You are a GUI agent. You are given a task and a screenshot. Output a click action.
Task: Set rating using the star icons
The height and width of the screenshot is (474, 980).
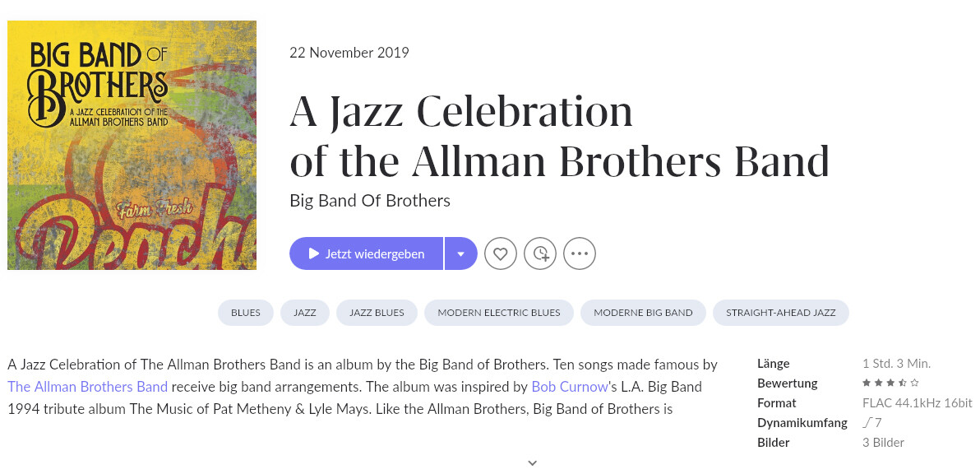[890, 383]
